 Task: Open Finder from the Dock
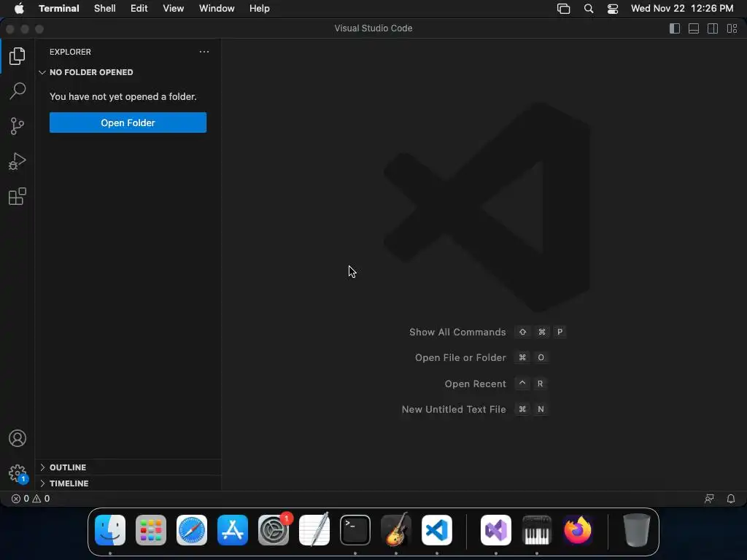click(x=110, y=530)
